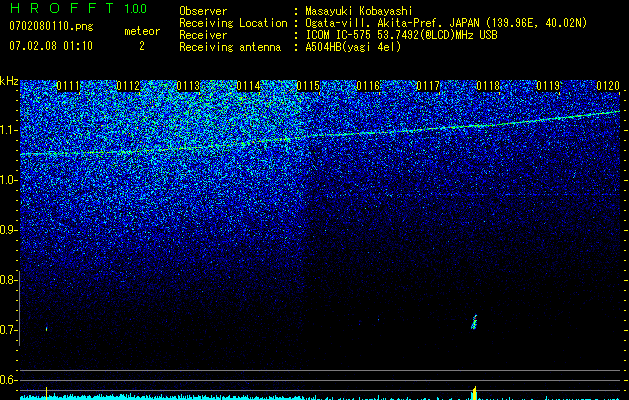Click the Observer name Masayuki Kobayashi
Screen dimensions: 629x400
359,11
